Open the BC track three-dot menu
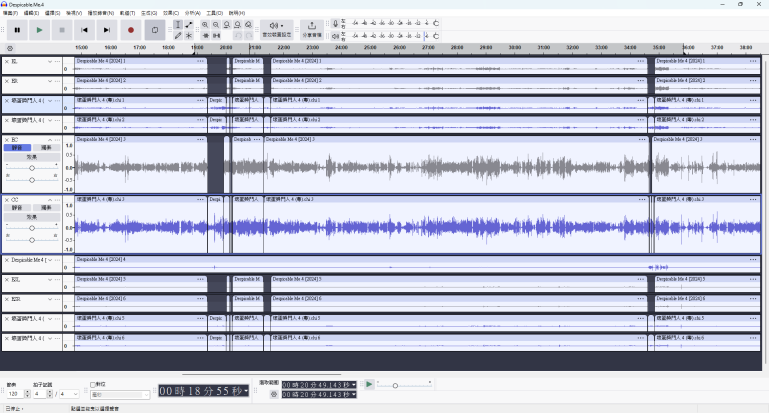This screenshot has height=413, width=769. pos(57,140)
